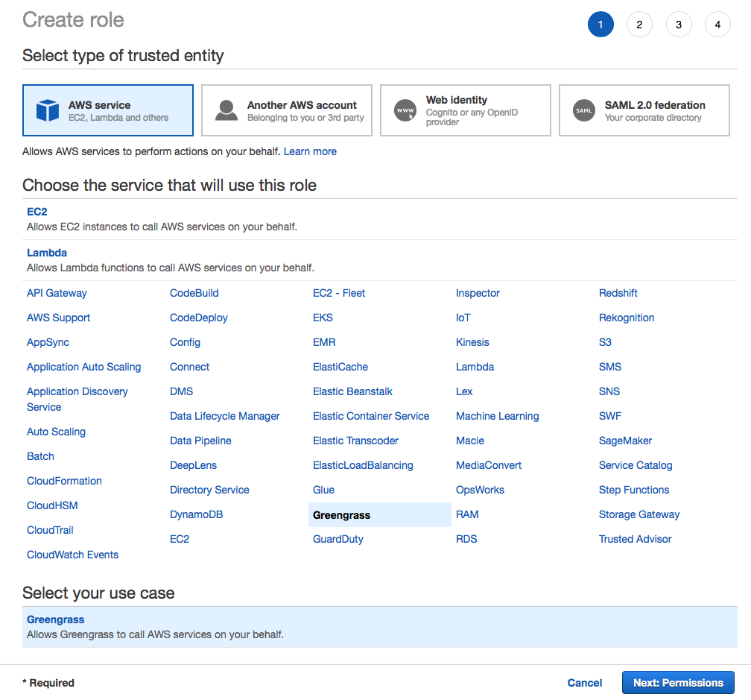Select AWS Support service
751x700 pixels.
coord(58,318)
